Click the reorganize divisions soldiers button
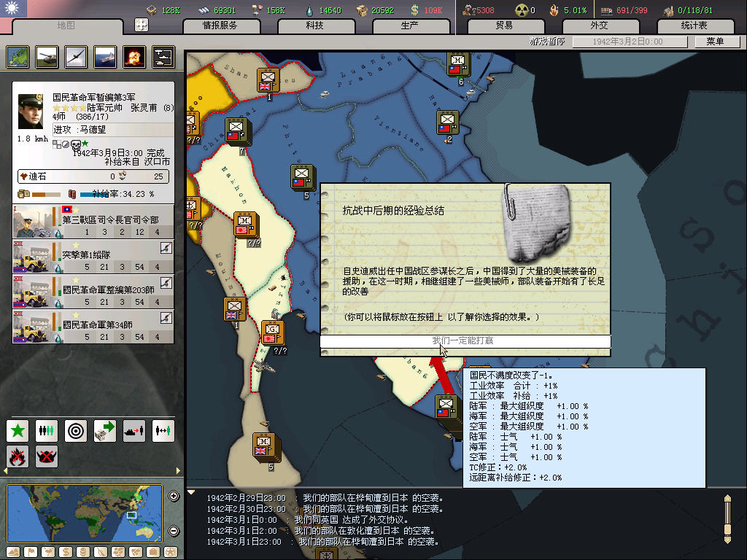Screen dimensions: 747x560 (47, 431)
